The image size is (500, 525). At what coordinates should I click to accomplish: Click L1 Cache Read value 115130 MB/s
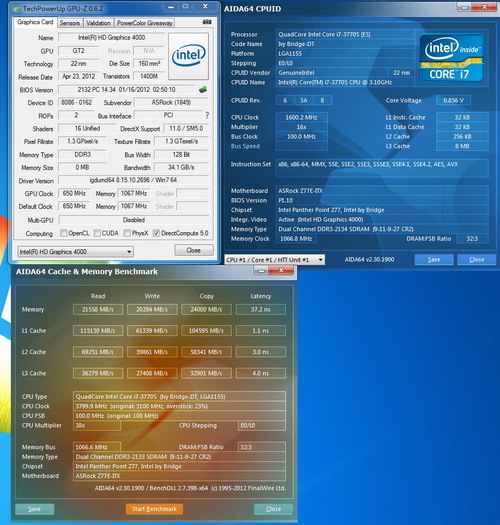pyautogui.click(x=98, y=330)
